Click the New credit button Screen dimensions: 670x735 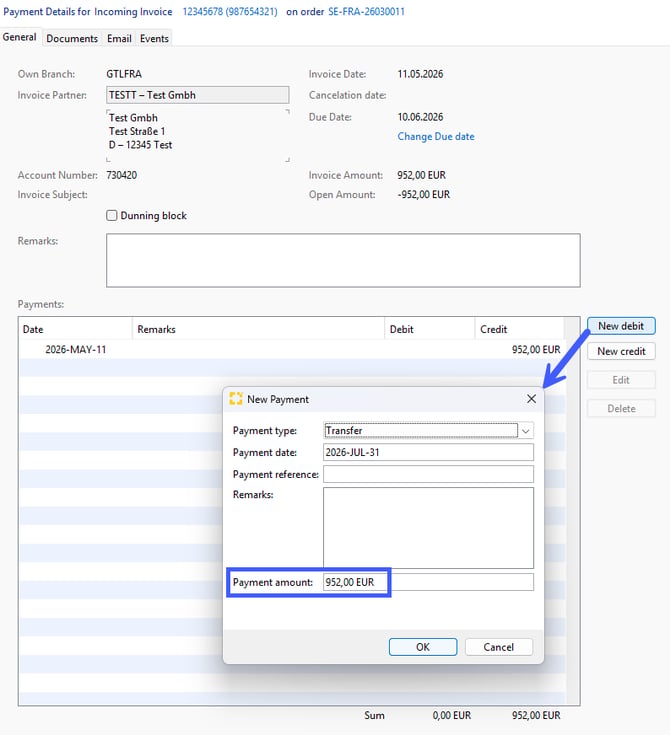click(621, 351)
